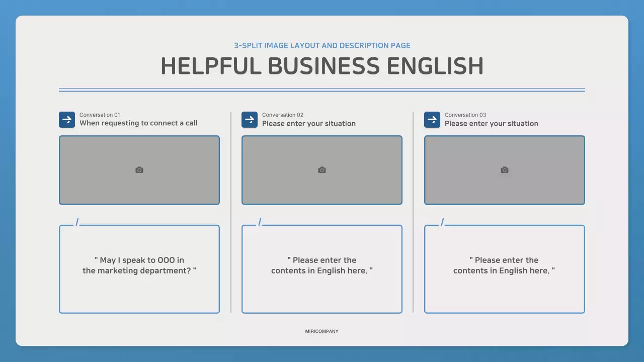Click the camera icon in the first image placeholder
The image size is (644, 362).
(x=139, y=170)
